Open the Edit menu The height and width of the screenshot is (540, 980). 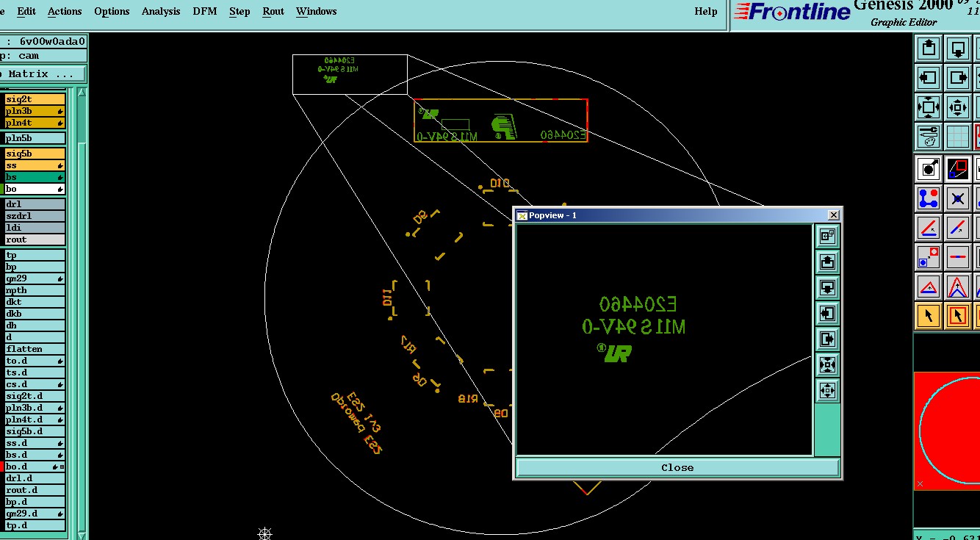[26, 11]
